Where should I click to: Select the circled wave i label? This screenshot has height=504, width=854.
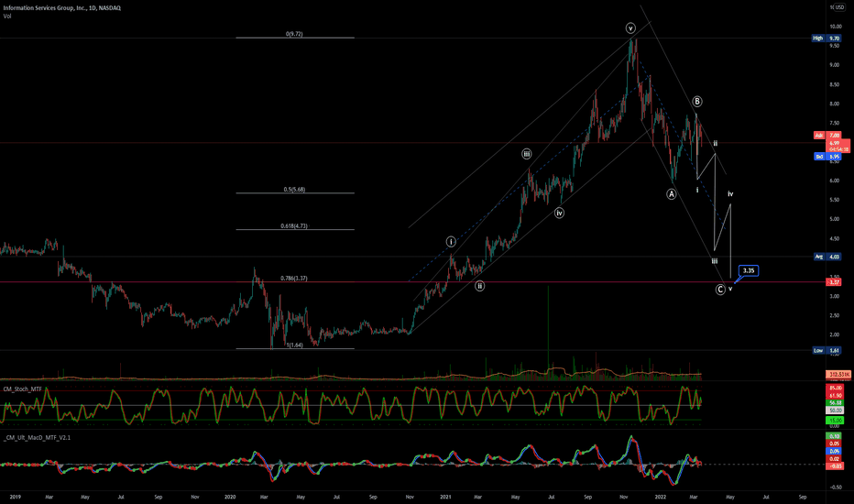[x=451, y=241]
